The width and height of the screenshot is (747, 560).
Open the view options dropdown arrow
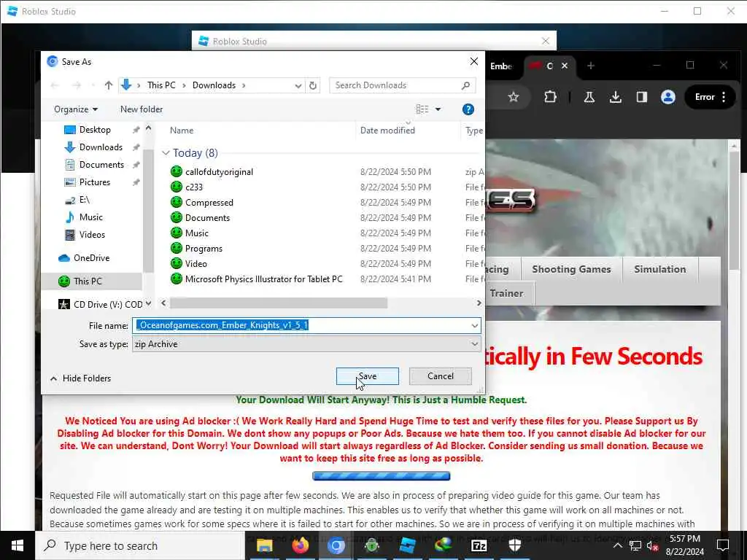[438, 109]
